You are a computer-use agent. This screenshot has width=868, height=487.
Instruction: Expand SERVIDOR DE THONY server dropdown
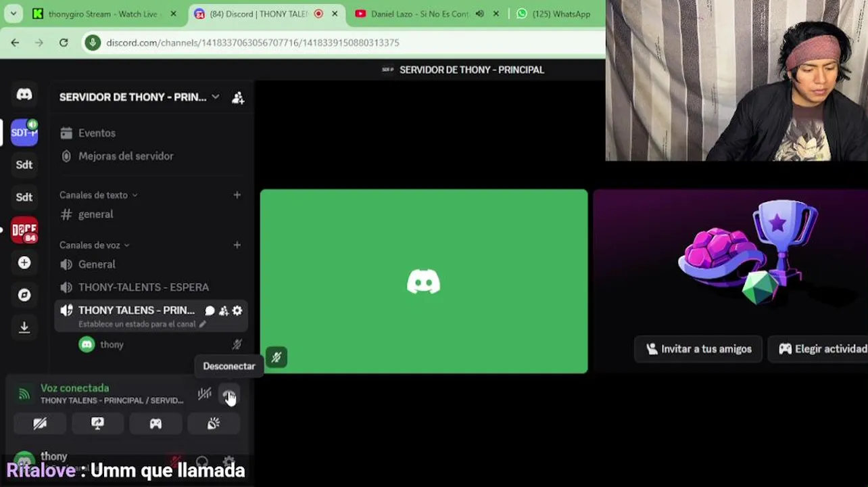coord(215,97)
